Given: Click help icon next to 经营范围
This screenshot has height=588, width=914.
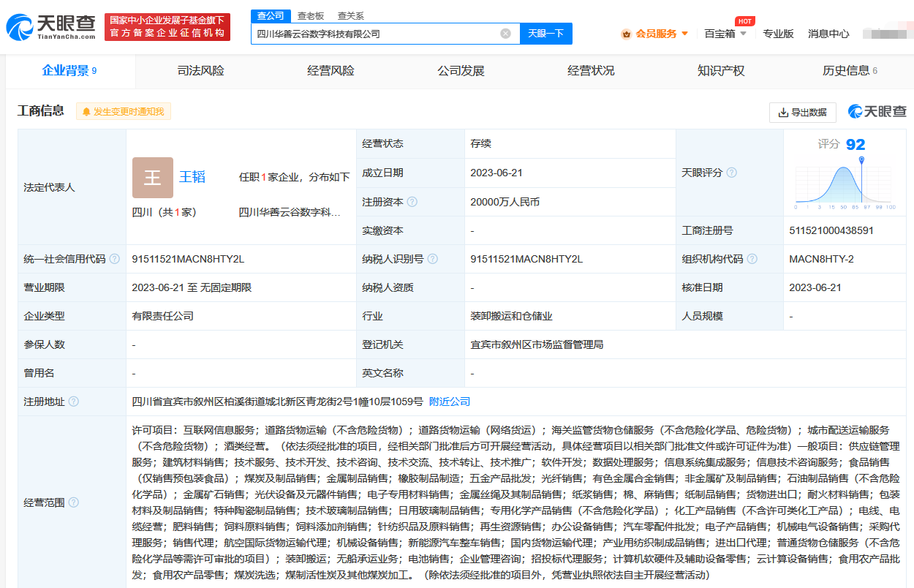Looking at the screenshot, I should click(74, 502).
